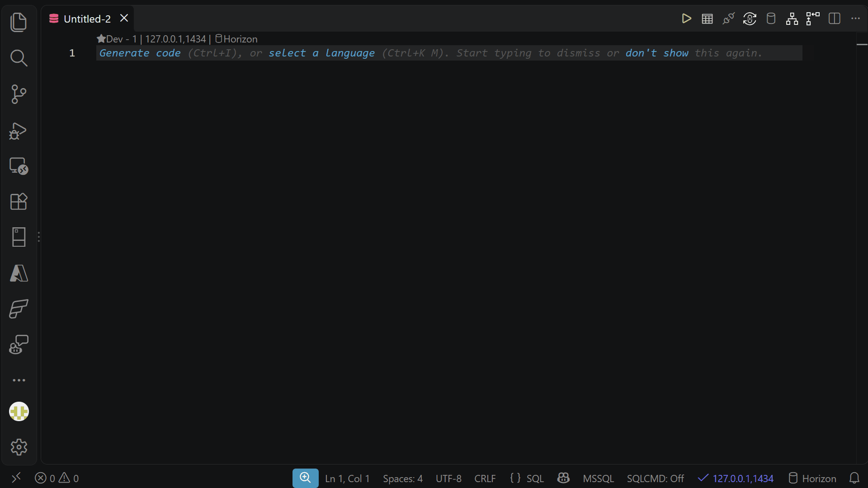Viewport: 868px width, 488px height.
Task: Open Accounts avatar menu
Action: (19, 412)
